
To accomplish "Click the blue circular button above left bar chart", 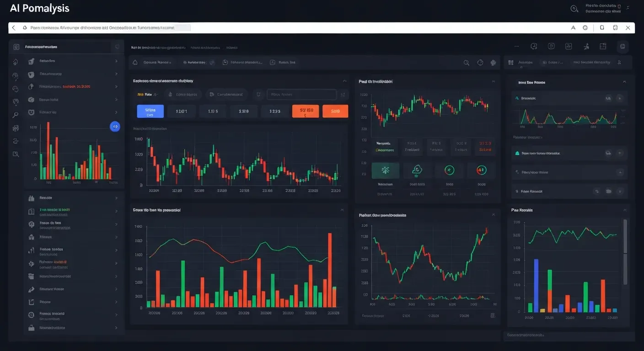I will coord(115,127).
